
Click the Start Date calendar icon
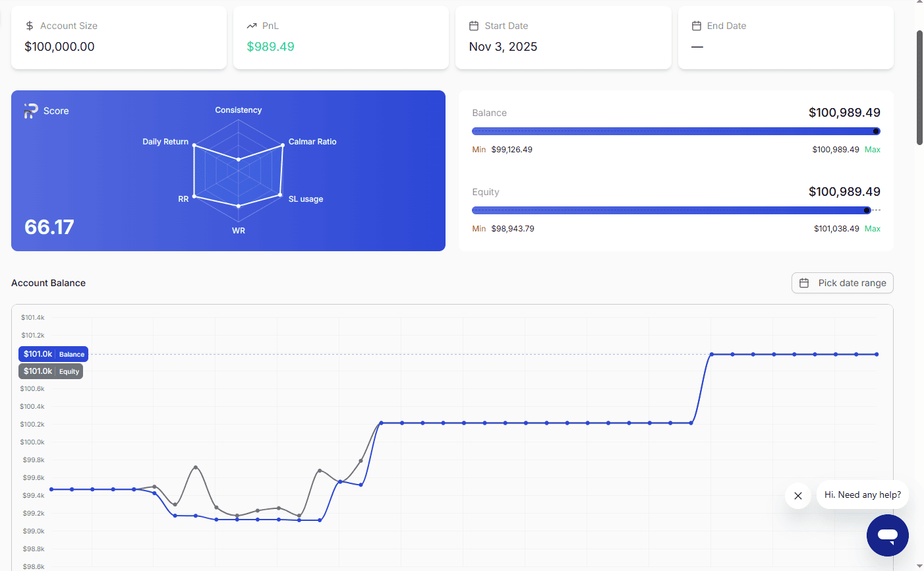[x=473, y=26]
